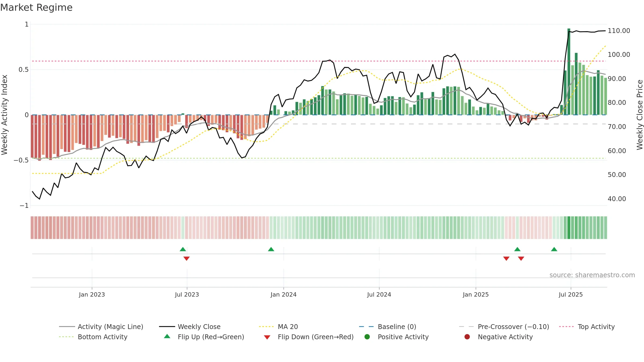Click the tallest green activity bar near Jul 2025
Image resolution: width=644 pixels, height=362 pixels.
tap(569, 72)
